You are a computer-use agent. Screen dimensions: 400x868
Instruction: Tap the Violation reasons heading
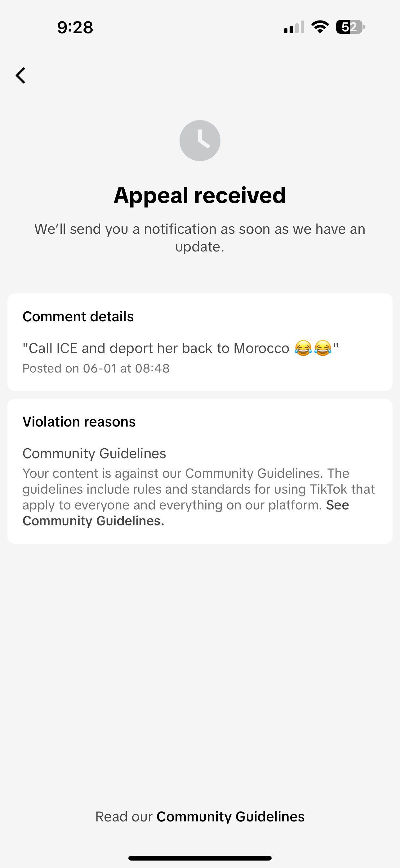[x=79, y=422]
